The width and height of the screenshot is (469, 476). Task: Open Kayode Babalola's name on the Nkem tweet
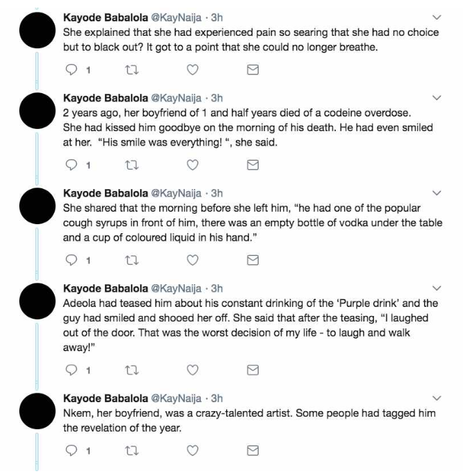tap(106, 398)
